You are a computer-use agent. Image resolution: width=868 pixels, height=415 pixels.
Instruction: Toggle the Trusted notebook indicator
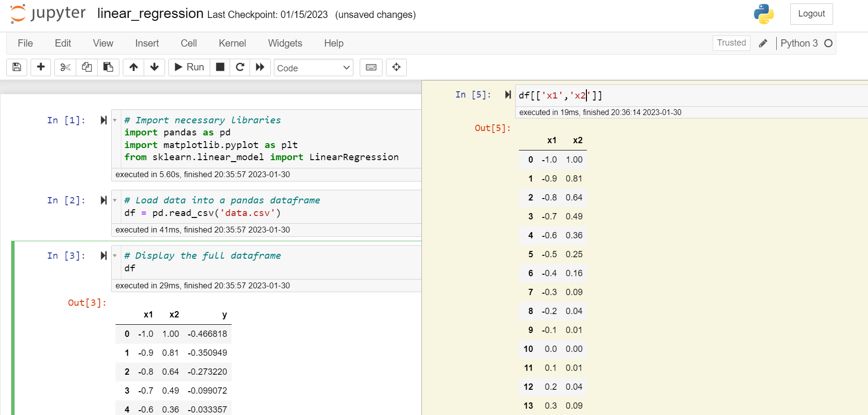(731, 43)
